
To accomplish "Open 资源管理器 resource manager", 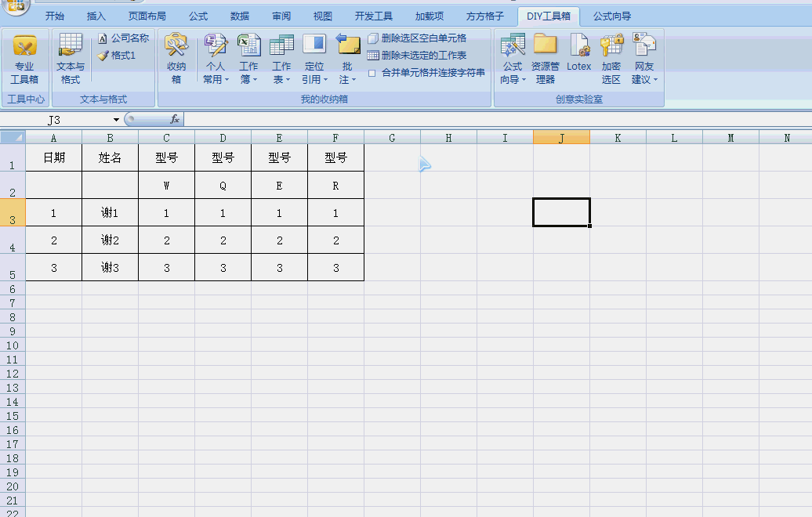I will 545,60.
